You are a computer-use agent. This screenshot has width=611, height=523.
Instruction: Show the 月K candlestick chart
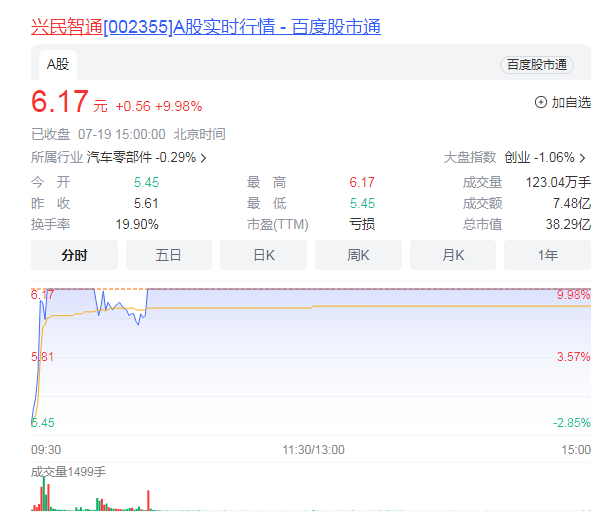(453, 255)
